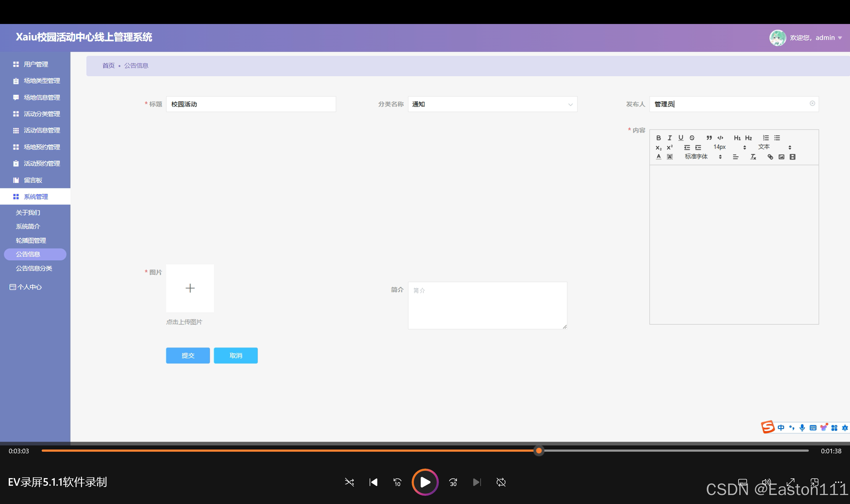Screen dimensions: 850x504
Task: Skip back 10 seconds in the player
Action: [397, 482]
